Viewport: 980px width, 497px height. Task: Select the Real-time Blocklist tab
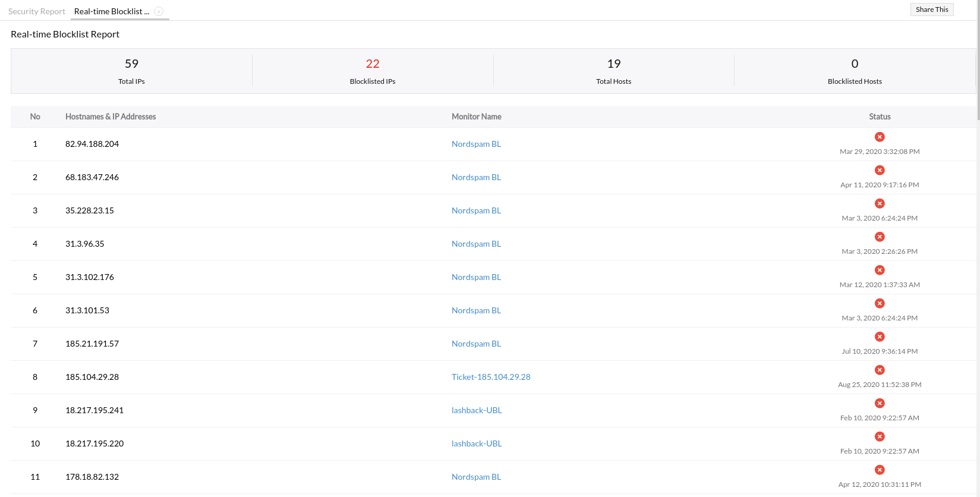pyautogui.click(x=112, y=11)
